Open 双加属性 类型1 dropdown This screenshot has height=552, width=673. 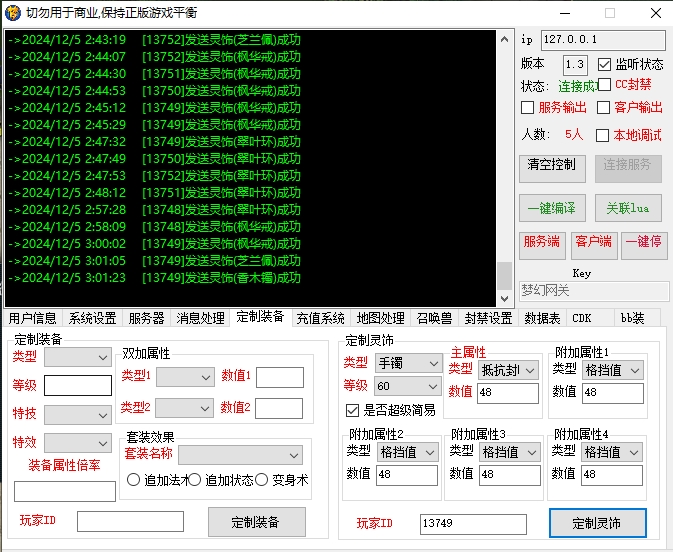pyautogui.click(x=185, y=377)
